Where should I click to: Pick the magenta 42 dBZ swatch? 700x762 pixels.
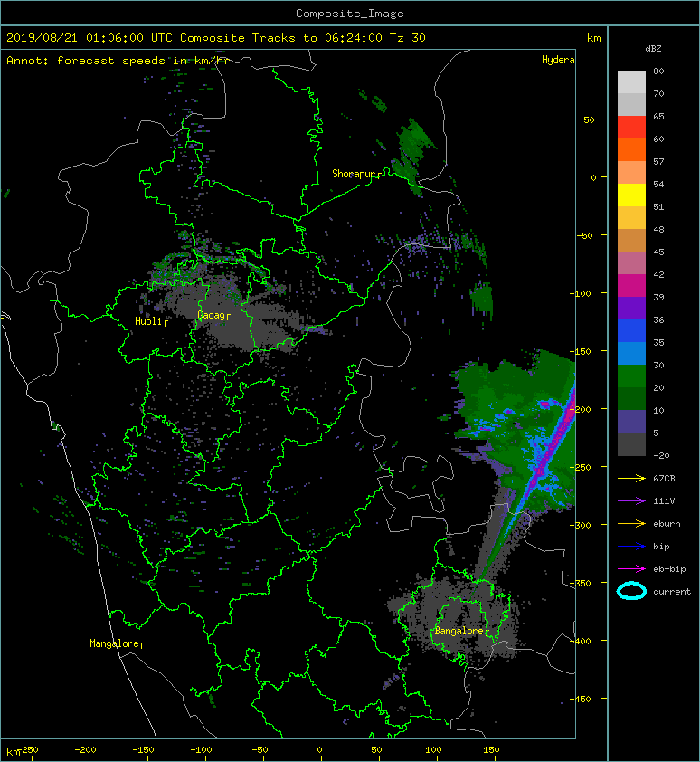coord(631,285)
